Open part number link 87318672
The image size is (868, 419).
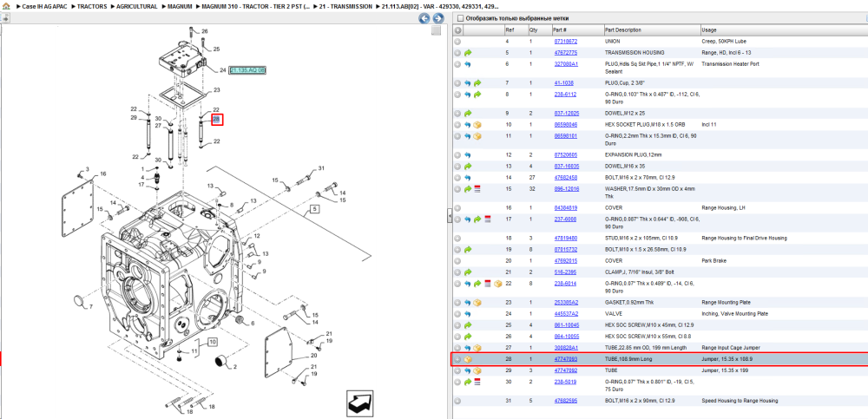(566, 42)
